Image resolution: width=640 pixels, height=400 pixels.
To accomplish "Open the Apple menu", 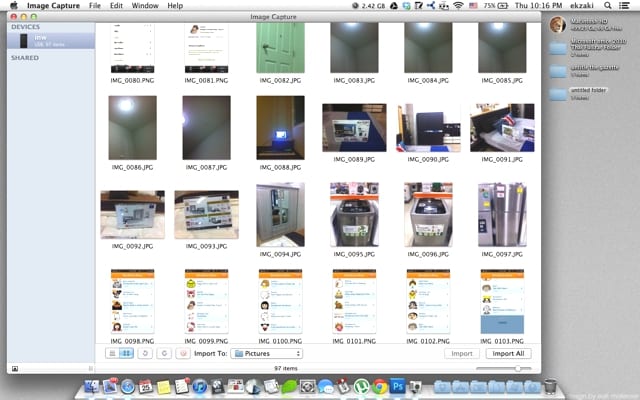I will coord(14,6).
